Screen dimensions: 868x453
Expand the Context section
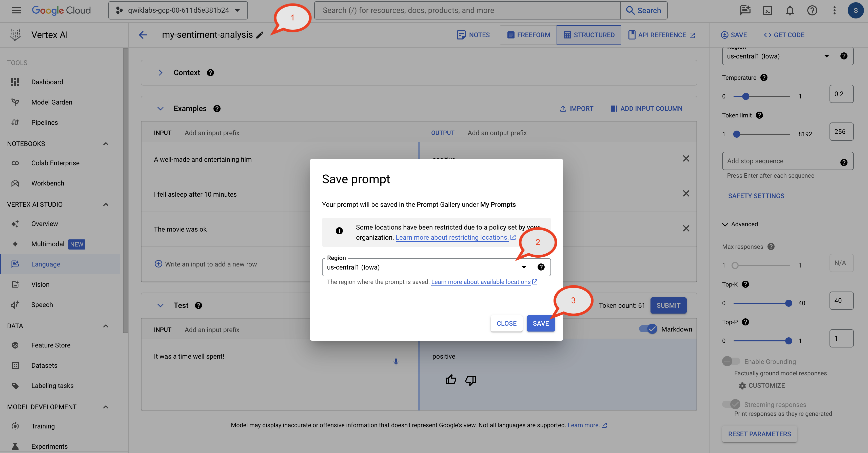(x=160, y=73)
